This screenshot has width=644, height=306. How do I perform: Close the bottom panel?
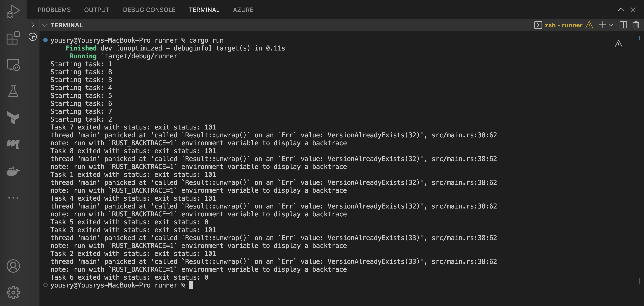(x=633, y=10)
